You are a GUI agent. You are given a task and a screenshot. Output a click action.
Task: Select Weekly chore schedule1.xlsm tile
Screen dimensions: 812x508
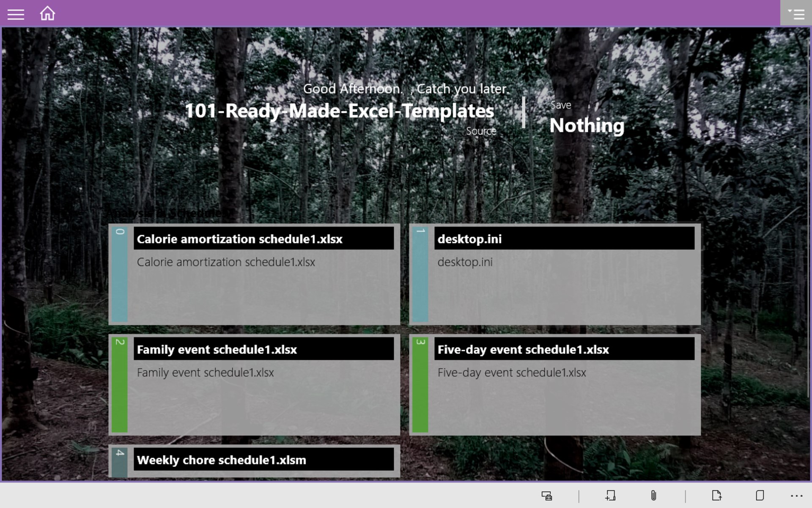tap(263, 460)
